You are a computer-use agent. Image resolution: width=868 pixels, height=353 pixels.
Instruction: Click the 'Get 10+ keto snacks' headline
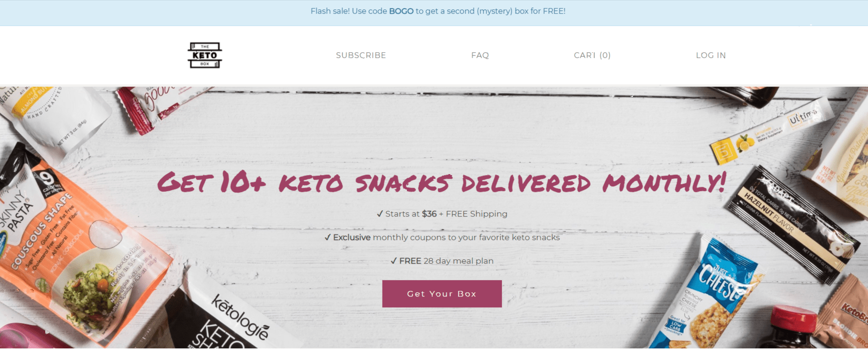[441, 183]
